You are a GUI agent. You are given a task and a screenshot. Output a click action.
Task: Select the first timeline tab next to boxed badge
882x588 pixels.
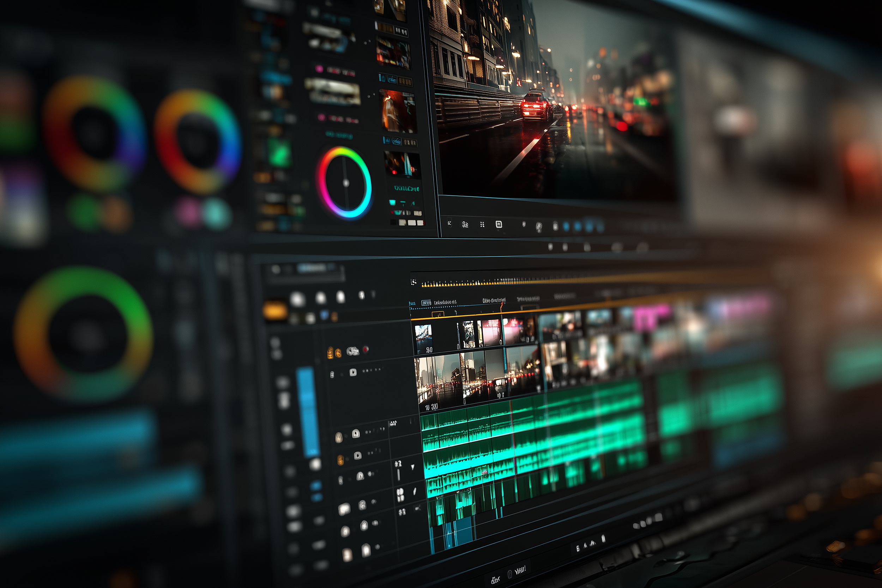click(x=445, y=302)
